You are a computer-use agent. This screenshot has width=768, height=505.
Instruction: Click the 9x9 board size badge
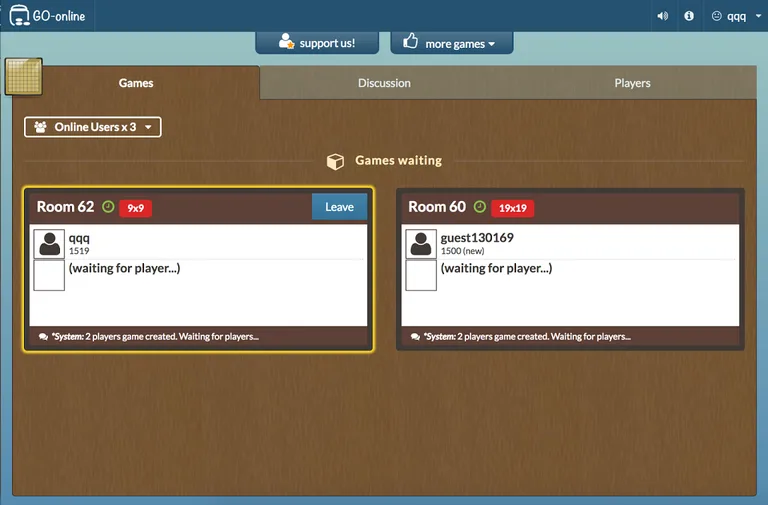click(136, 208)
